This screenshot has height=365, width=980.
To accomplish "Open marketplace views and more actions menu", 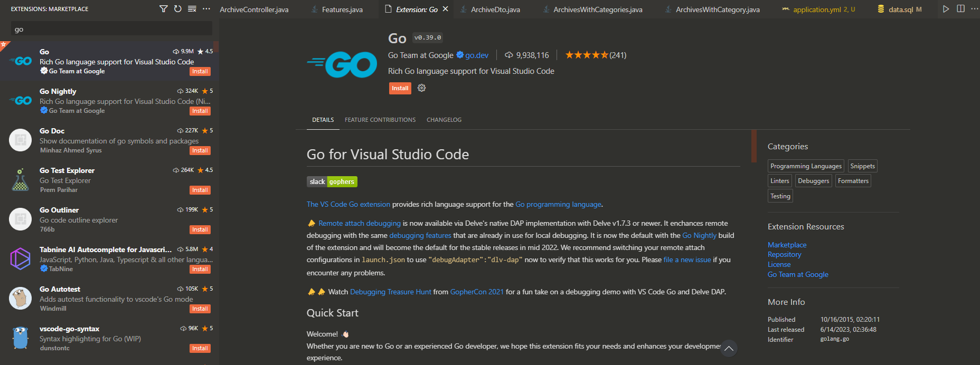I will [x=206, y=9].
